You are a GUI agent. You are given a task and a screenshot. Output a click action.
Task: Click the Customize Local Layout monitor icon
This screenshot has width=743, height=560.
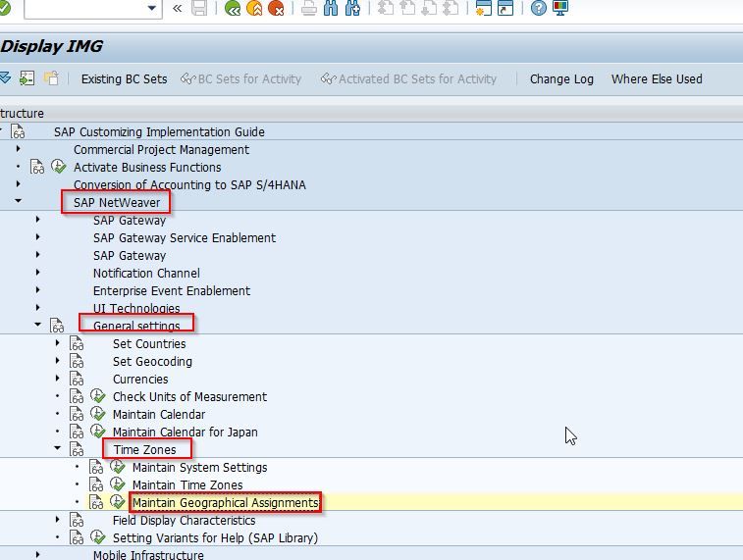point(560,8)
